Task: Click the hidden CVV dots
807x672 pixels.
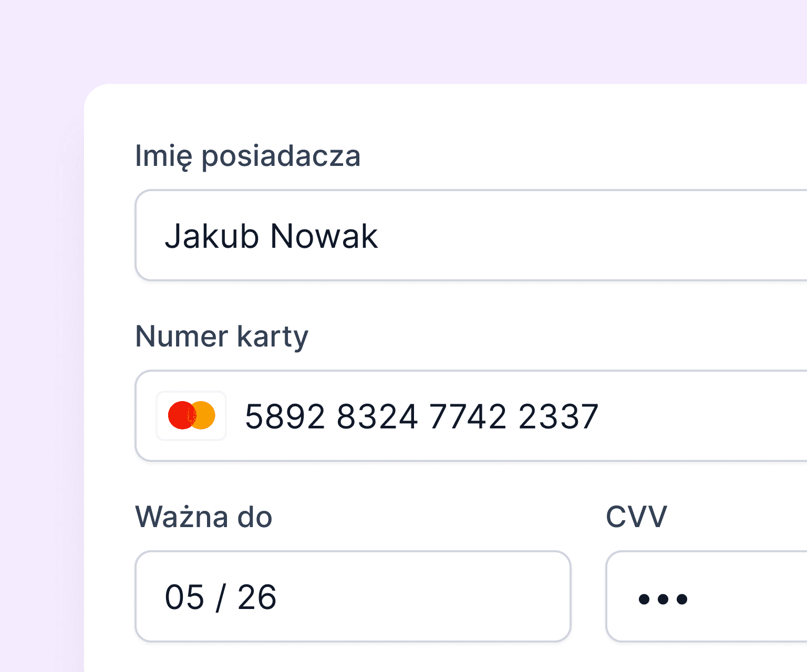Action: (x=663, y=598)
